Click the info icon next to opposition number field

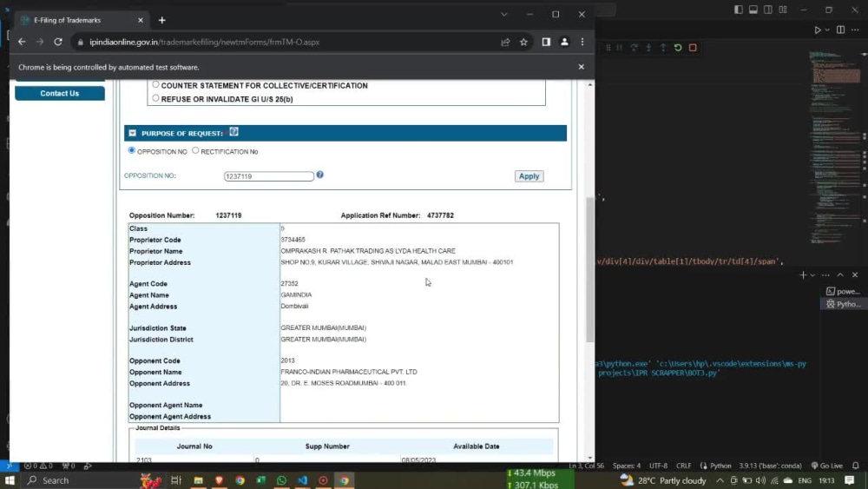point(320,175)
